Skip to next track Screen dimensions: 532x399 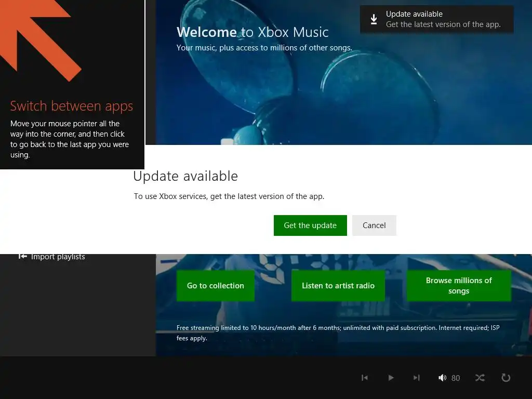(x=416, y=378)
